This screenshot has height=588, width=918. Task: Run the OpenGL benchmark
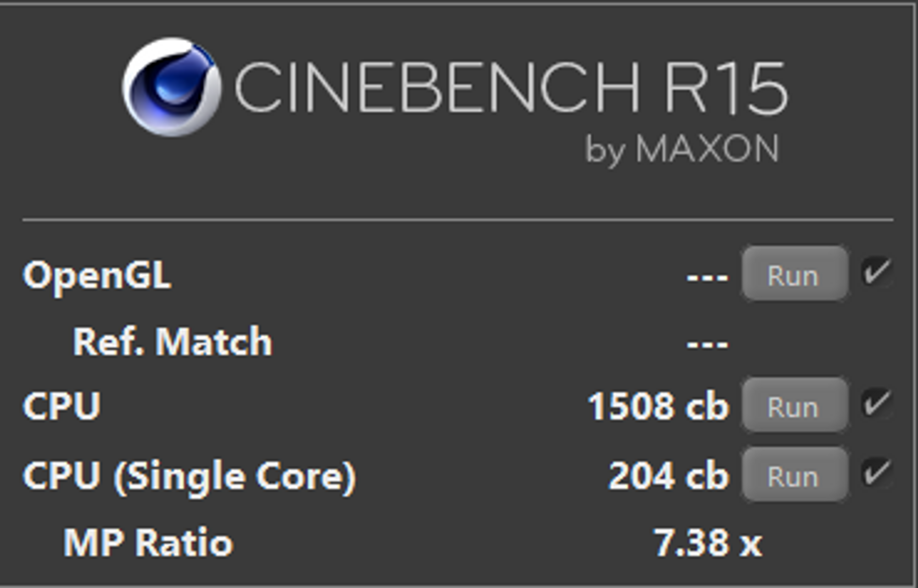coord(795,274)
